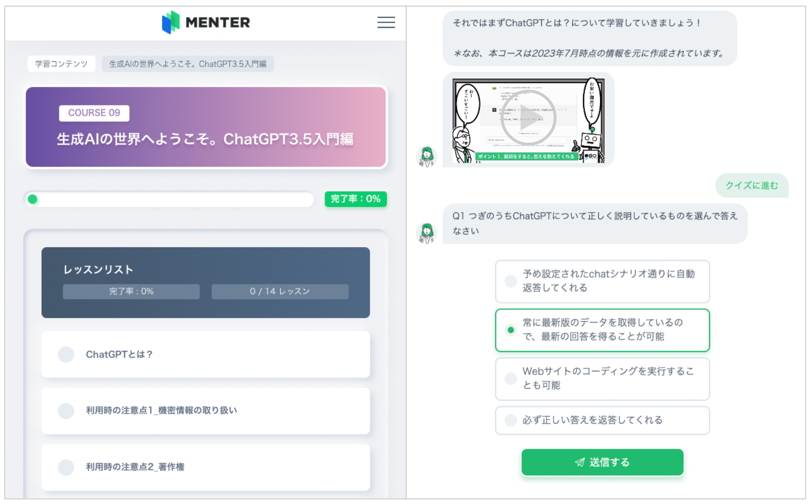
Task: Click the ChatGPTとは？ lesson status circle
Action: pos(66,354)
